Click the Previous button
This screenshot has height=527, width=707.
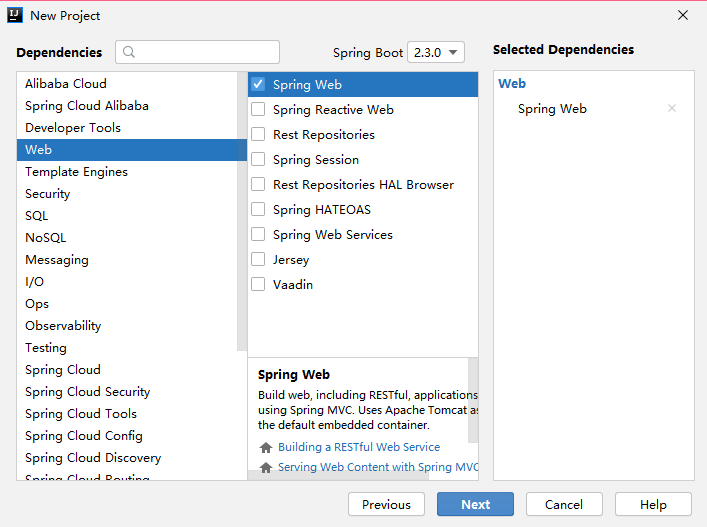point(386,504)
